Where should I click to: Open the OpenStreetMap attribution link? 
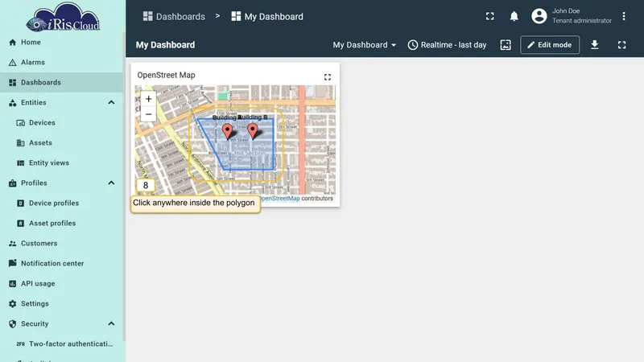[280, 198]
